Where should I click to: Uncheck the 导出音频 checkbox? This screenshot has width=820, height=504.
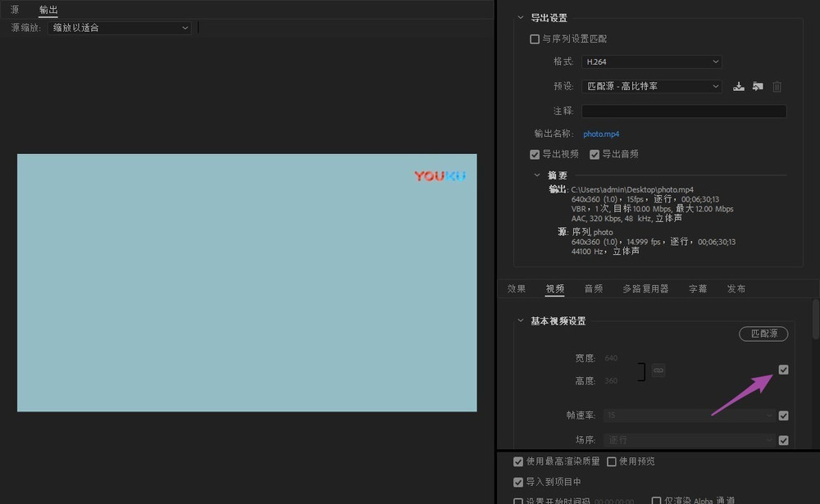coord(594,154)
